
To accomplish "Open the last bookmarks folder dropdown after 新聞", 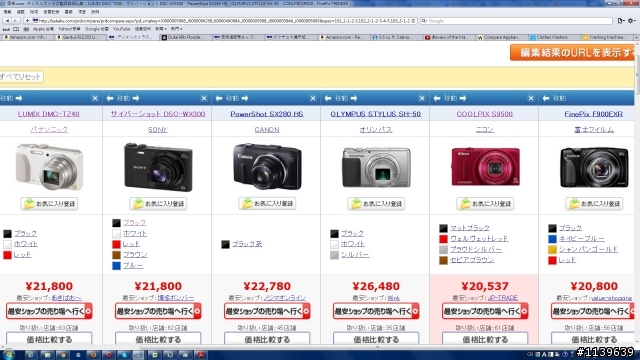I will click(176, 29).
